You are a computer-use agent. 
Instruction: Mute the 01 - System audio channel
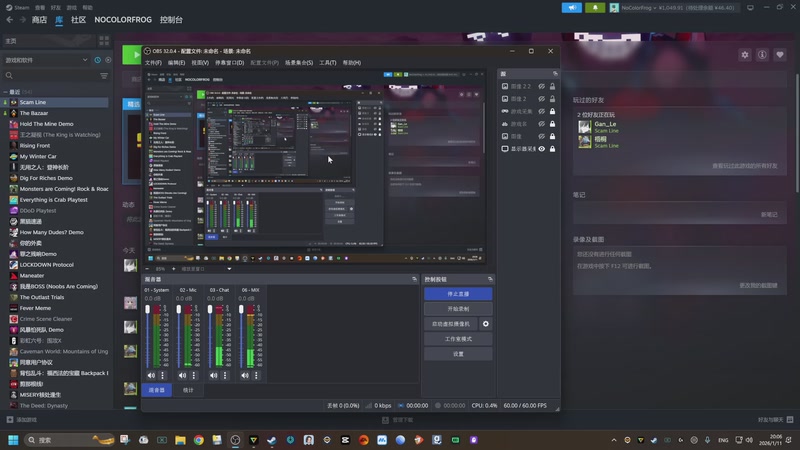coord(151,376)
